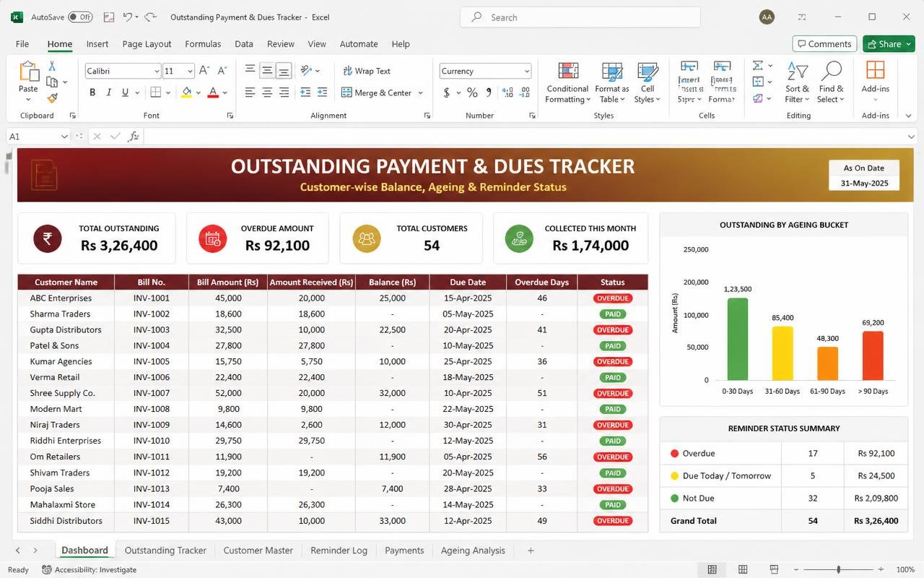Click Increase Indent icon

coord(324,92)
